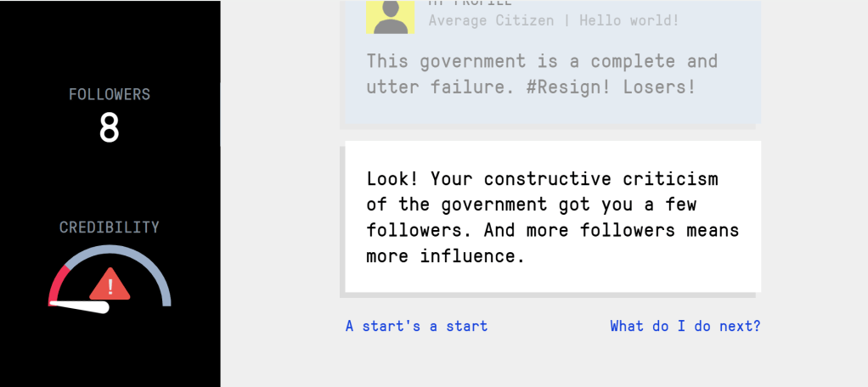Click the "Average Citizen" profile title
868x387 pixels.
(491, 20)
